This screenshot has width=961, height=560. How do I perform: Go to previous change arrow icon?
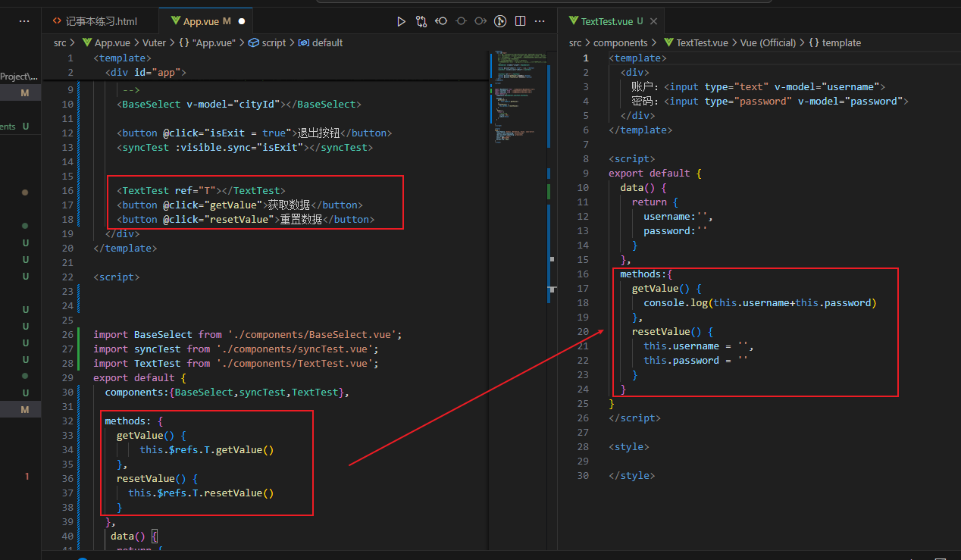pos(441,21)
